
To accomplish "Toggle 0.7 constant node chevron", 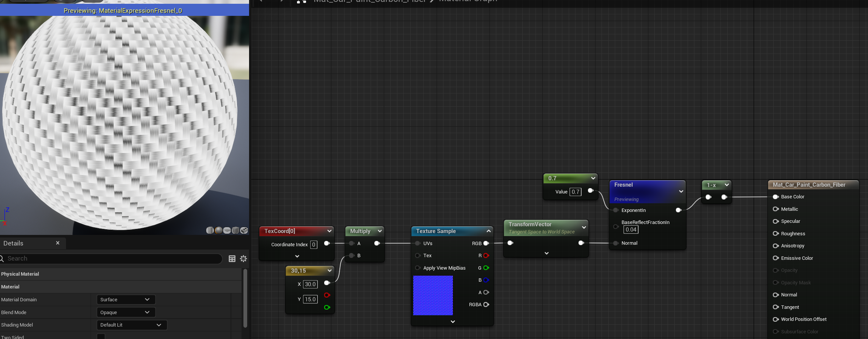I will pos(593,178).
